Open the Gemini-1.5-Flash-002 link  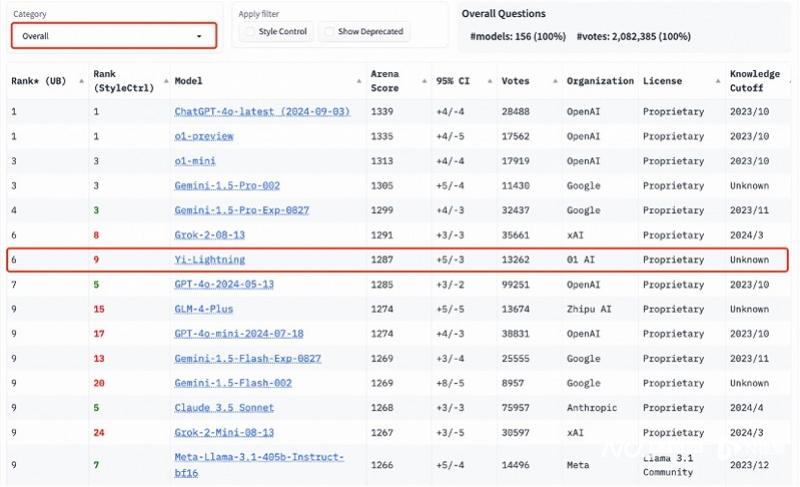(233, 383)
